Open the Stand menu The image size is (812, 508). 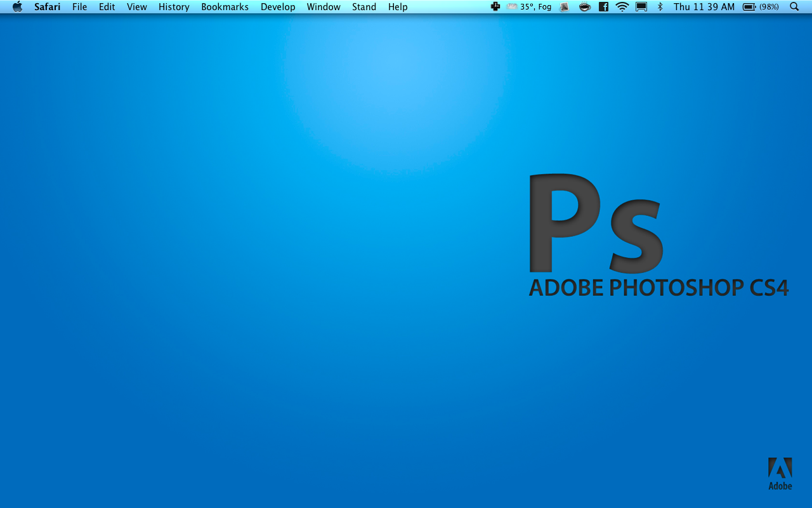click(x=364, y=7)
